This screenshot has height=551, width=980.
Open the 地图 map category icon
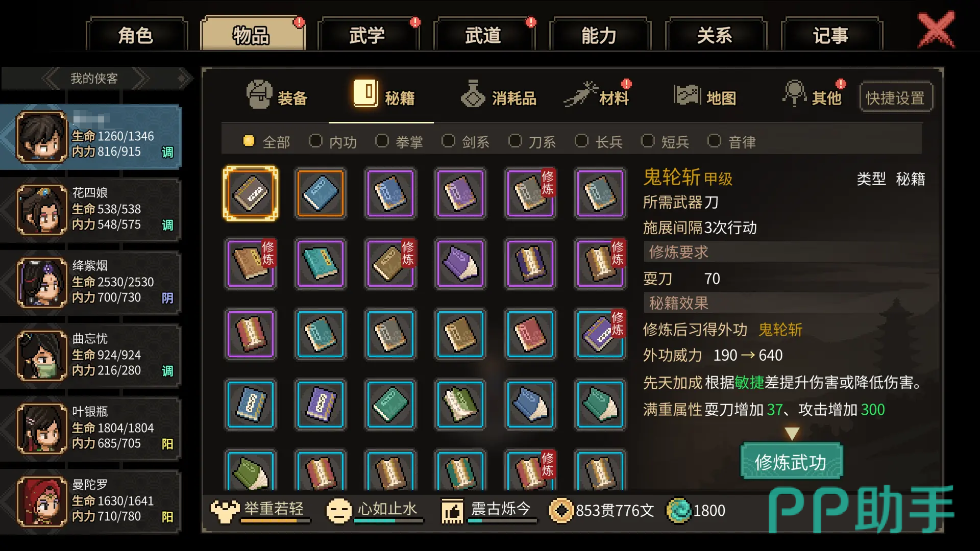tap(687, 94)
